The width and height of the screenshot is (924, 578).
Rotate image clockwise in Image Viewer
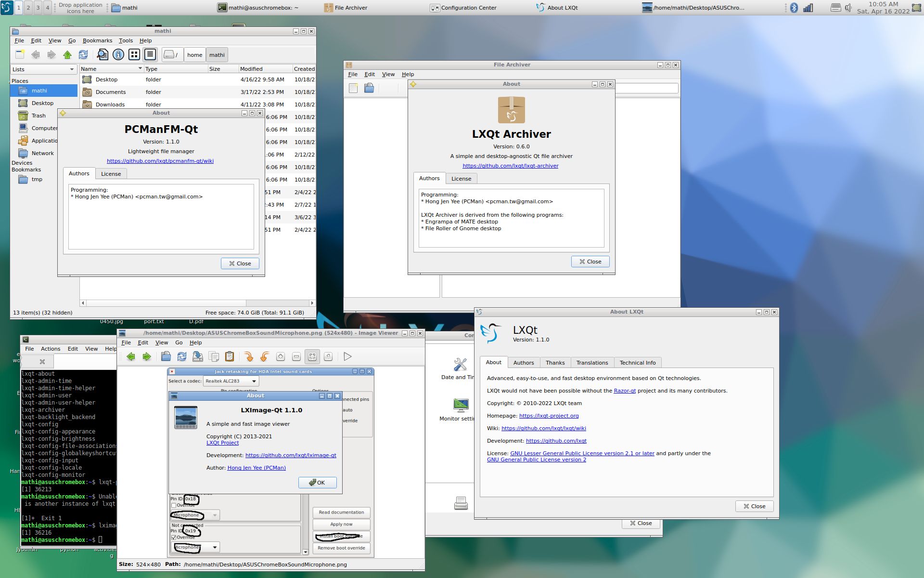pos(249,356)
